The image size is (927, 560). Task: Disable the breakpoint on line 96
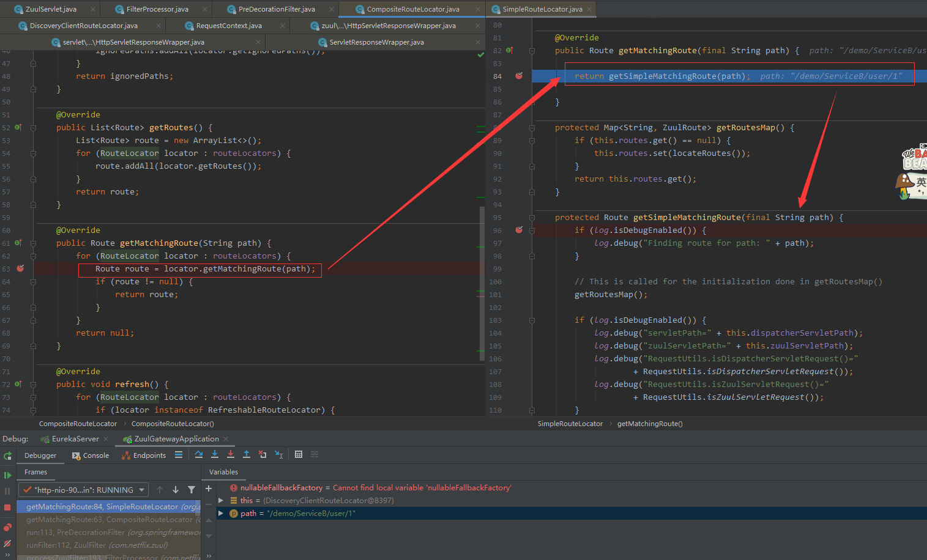(x=519, y=230)
